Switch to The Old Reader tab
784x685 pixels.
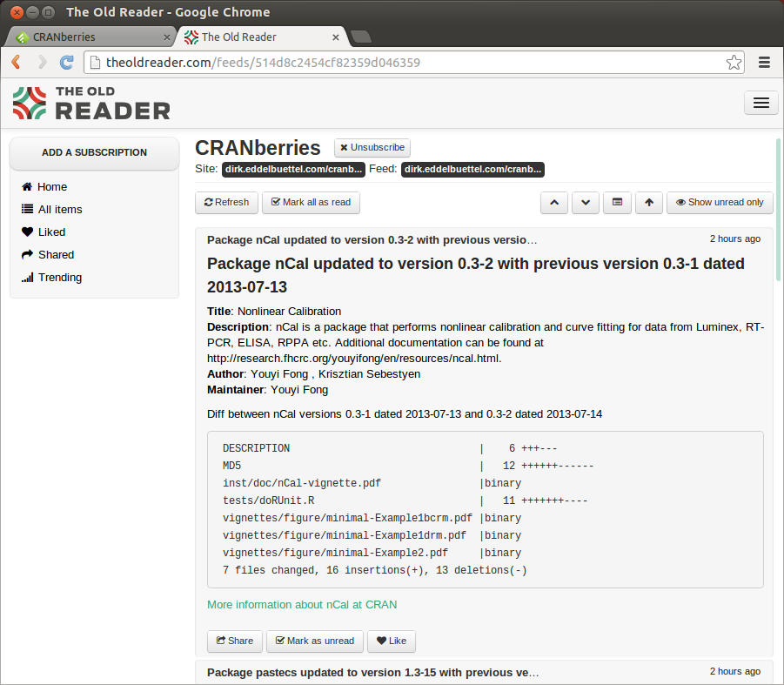point(261,37)
